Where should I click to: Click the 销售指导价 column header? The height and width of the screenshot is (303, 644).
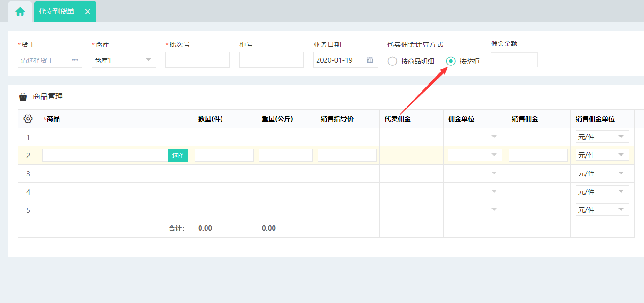coord(348,119)
